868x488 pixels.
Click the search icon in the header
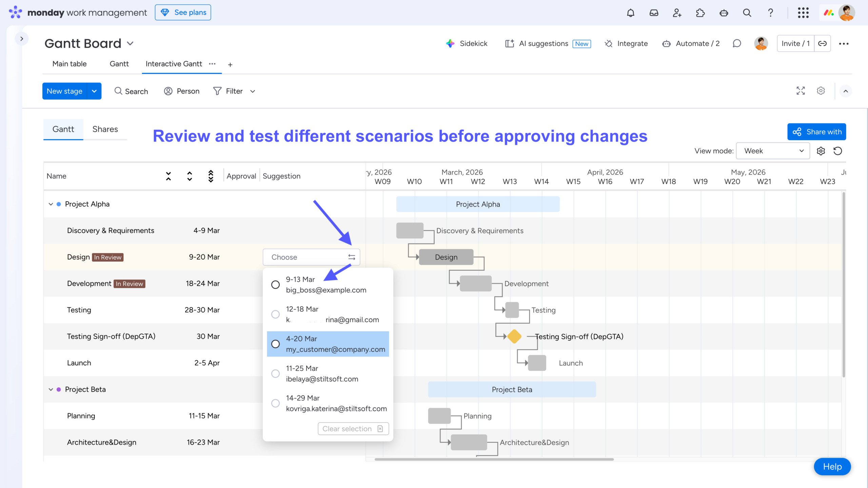pyautogui.click(x=747, y=13)
